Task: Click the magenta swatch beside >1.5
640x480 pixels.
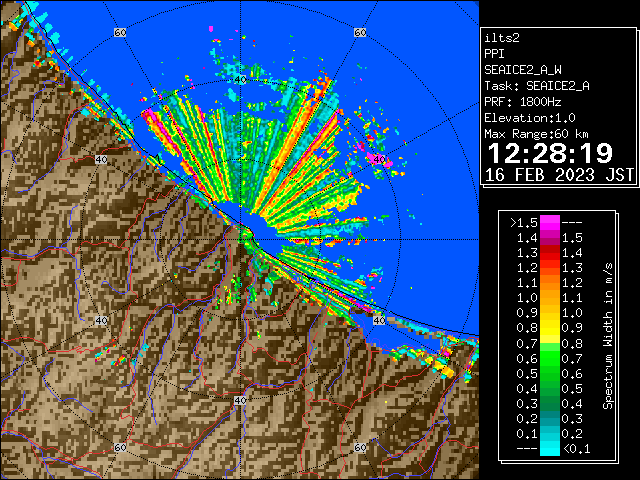Action: pos(549,222)
